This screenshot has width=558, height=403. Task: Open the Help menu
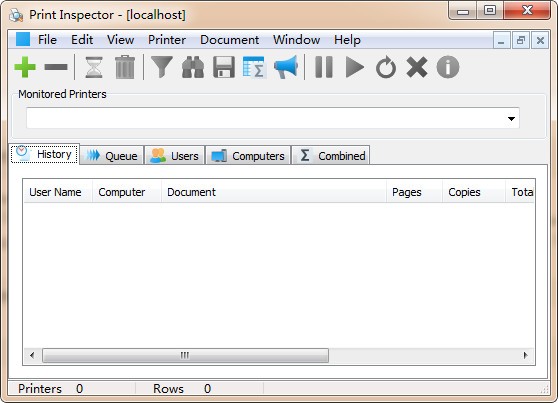(347, 40)
